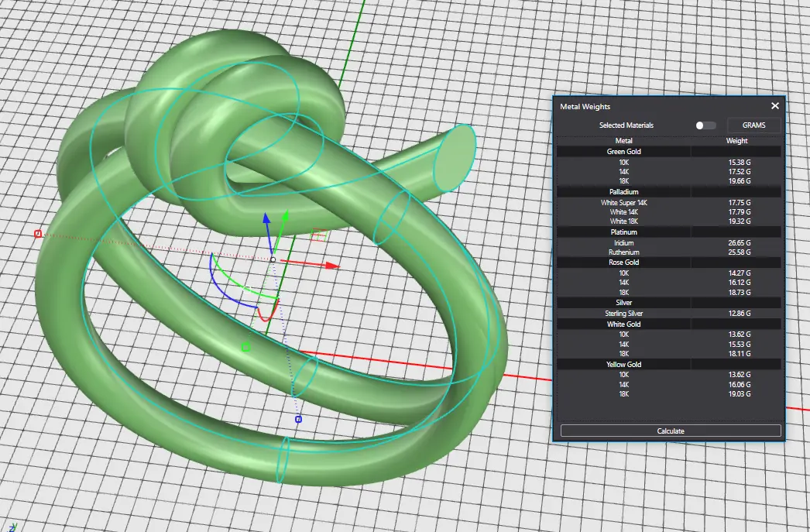The height and width of the screenshot is (532, 810).
Task: Select the Green Gold group header
Action: coord(623,152)
